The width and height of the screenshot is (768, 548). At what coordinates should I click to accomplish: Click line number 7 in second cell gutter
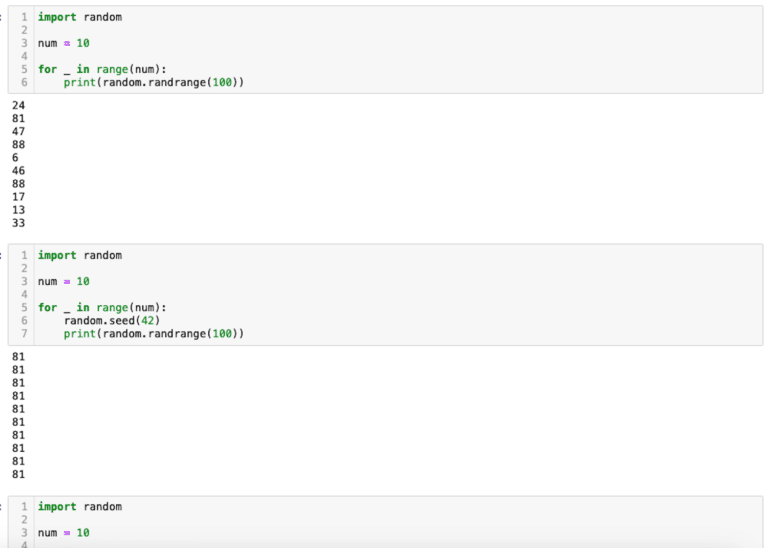coord(24,334)
